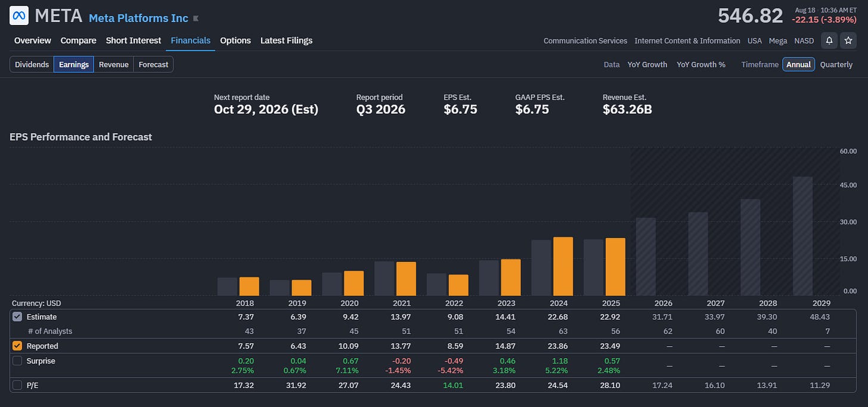868x407 pixels.
Task: Select the Annual timeframe
Action: coord(799,64)
